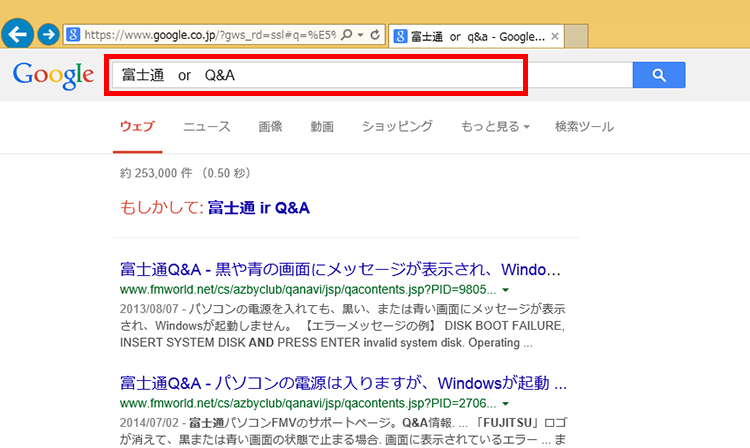This screenshot has width=750, height=448.
Task: Open dropdown arrow beside second result URL
Action: [506, 401]
